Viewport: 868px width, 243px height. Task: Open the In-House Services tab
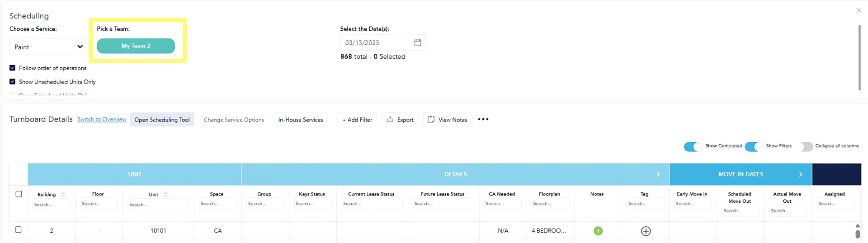[301, 120]
